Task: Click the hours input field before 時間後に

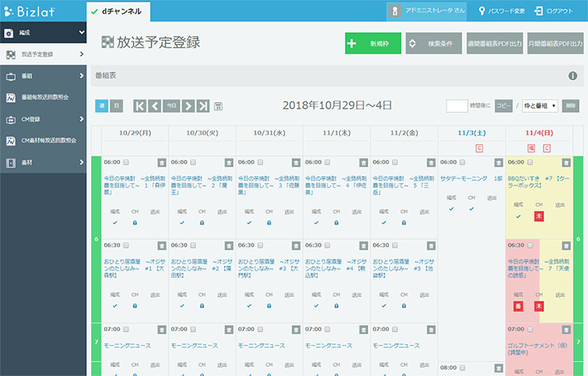Action: coord(456,106)
